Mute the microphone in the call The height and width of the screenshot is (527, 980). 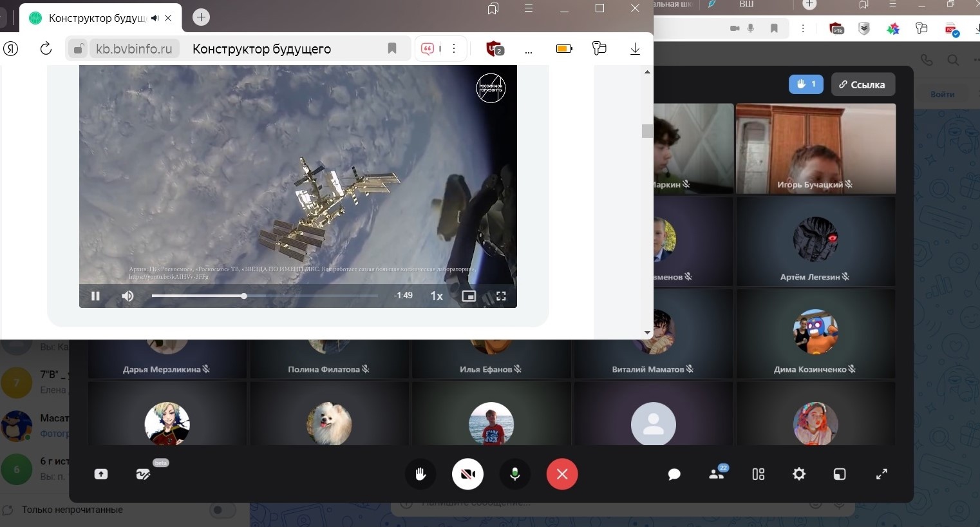click(515, 474)
